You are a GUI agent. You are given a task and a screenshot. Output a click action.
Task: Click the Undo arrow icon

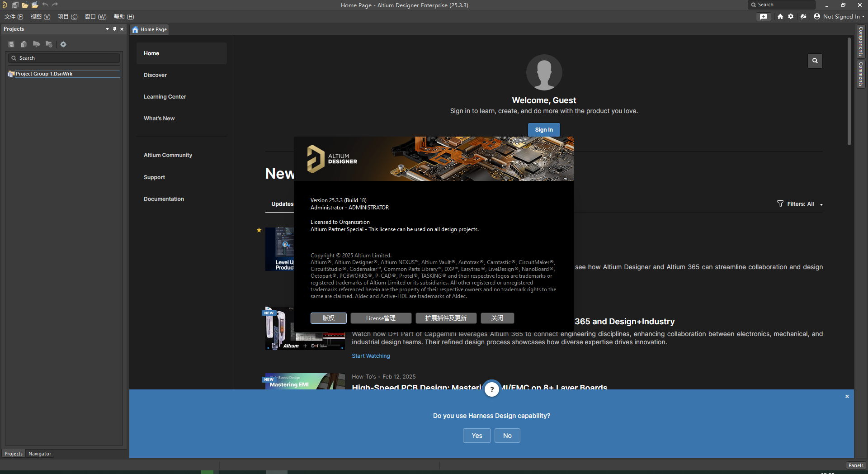point(45,5)
